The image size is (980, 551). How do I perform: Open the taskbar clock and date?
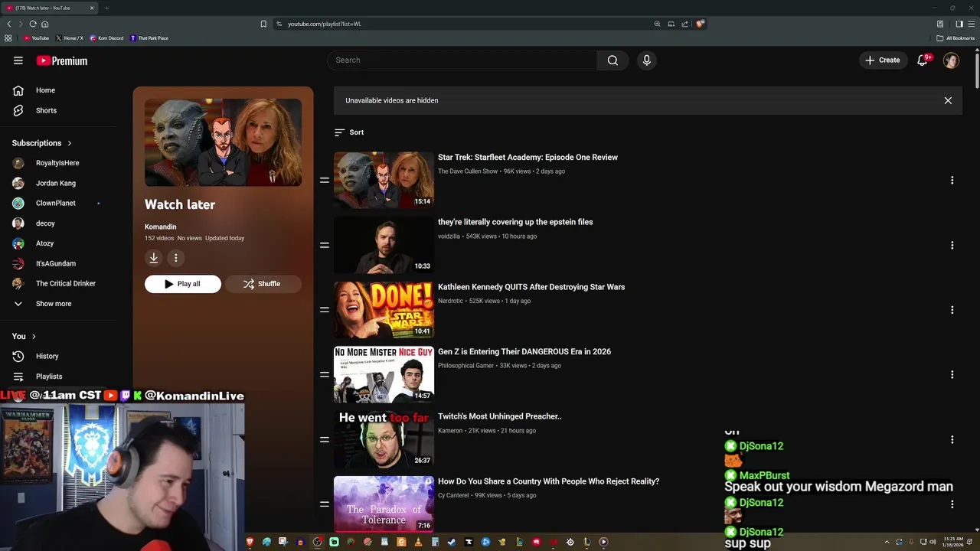tap(953, 542)
